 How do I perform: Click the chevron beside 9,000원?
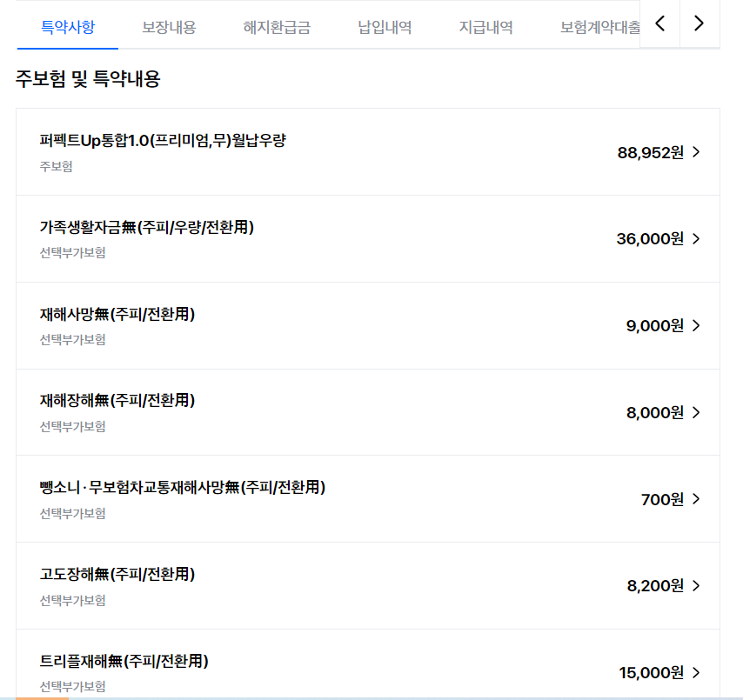(x=695, y=326)
